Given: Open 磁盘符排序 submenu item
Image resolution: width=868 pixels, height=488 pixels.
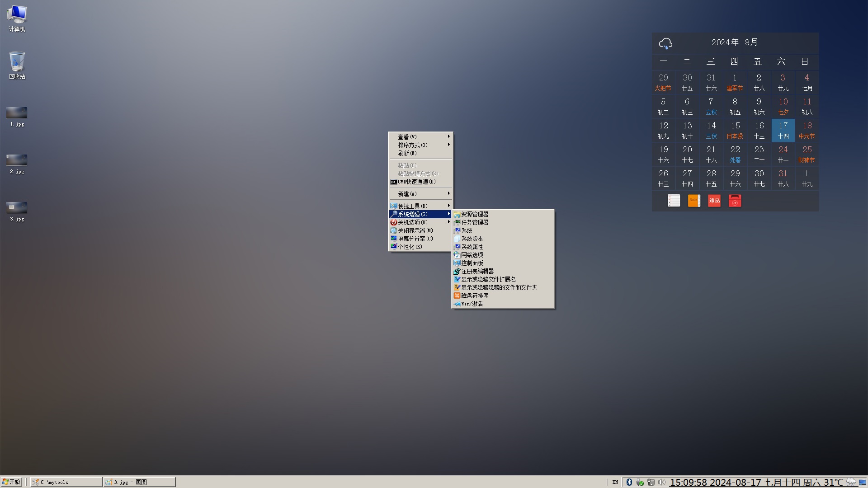Looking at the screenshot, I should 503,296.
